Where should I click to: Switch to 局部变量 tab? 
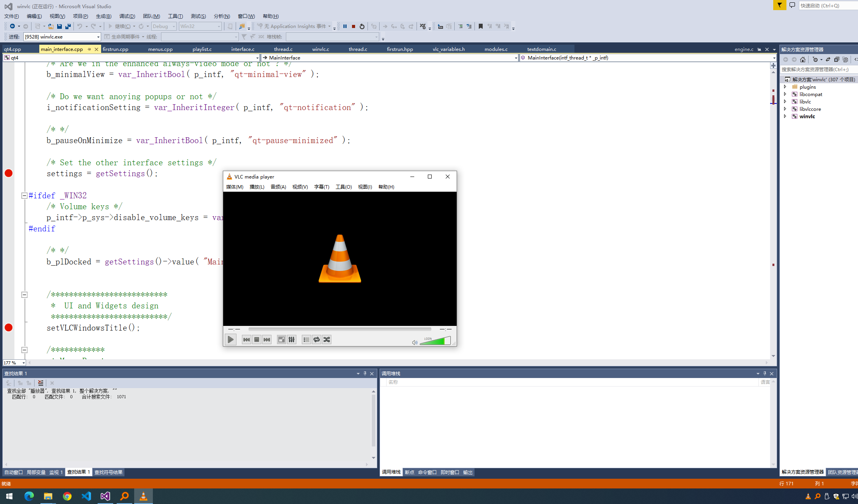point(36,472)
